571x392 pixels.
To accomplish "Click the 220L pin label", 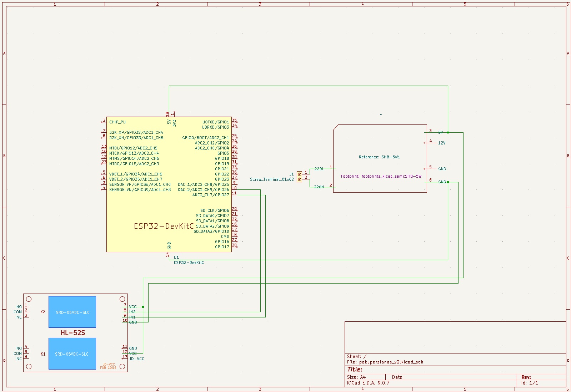I will (319, 169).
